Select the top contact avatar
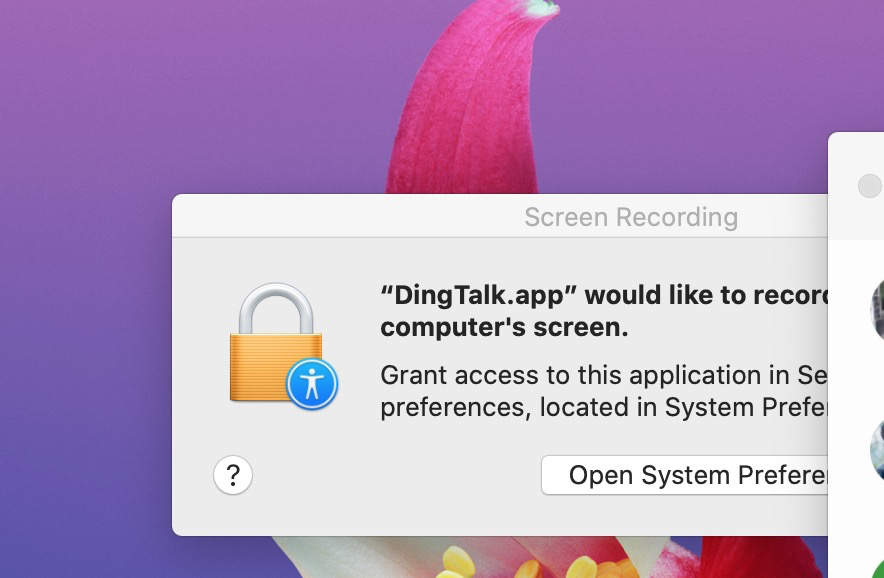884x578 pixels. click(877, 310)
